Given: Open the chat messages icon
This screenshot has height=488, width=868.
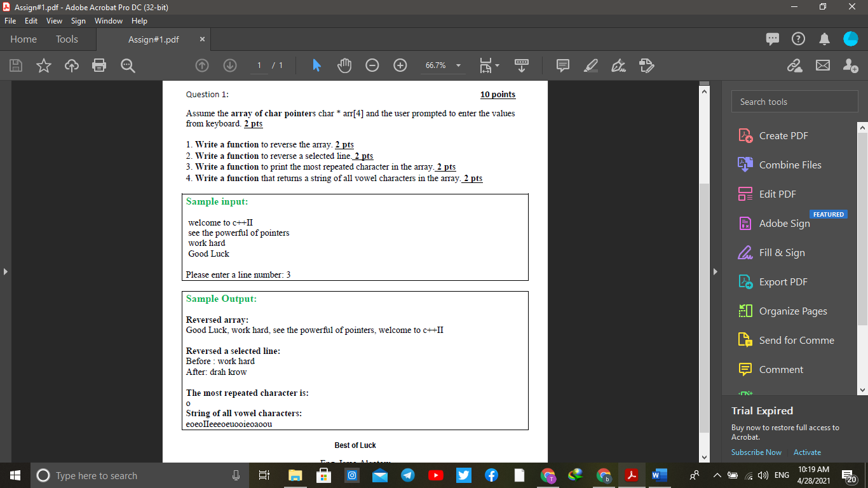Looking at the screenshot, I should click(x=772, y=39).
